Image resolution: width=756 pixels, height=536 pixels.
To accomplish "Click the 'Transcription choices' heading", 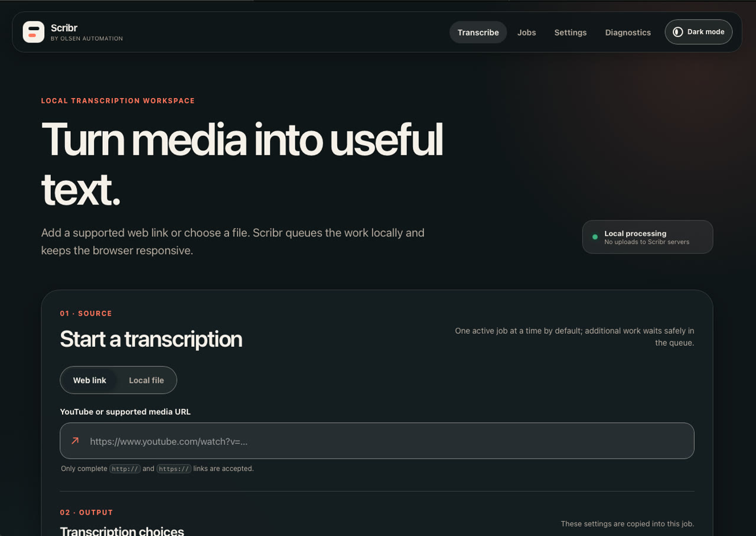I will point(122,531).
